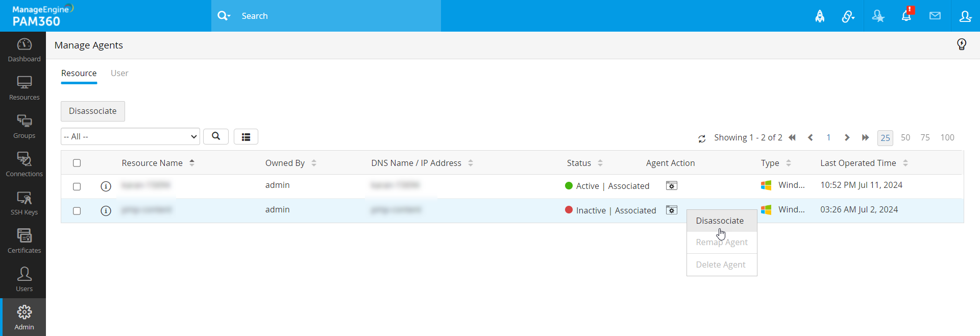This screenshot has width=980, height=336.
Task: Show info for the Inactive resource row
Action: (106, 211)
